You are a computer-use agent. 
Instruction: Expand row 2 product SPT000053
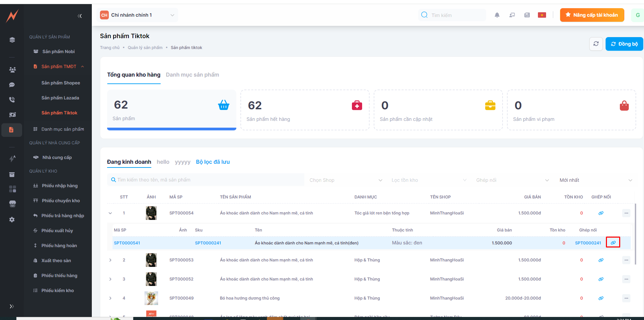[x=110, y=260]
